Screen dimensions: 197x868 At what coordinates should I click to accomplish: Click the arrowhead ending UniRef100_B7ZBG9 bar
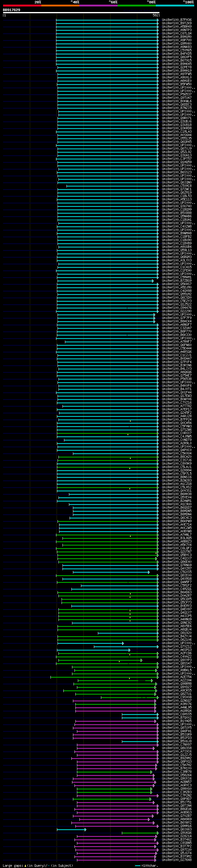pyautogui.click(x=153, y=281)
